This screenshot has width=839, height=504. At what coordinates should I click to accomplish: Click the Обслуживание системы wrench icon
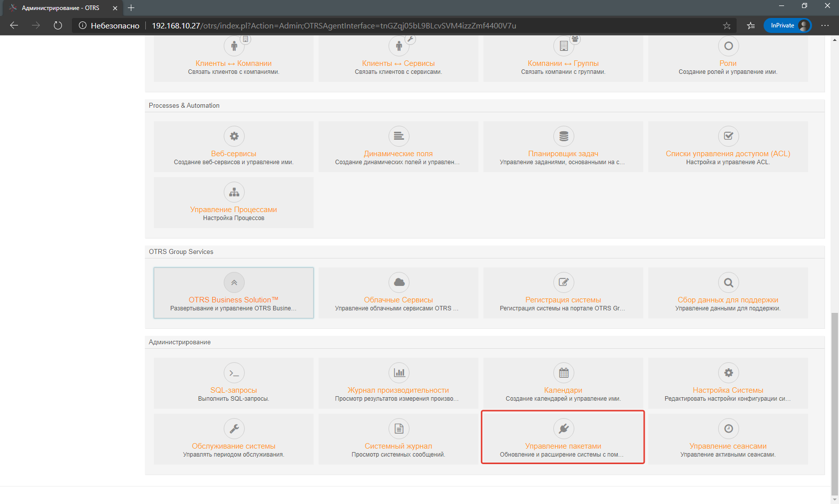[234, 429]
